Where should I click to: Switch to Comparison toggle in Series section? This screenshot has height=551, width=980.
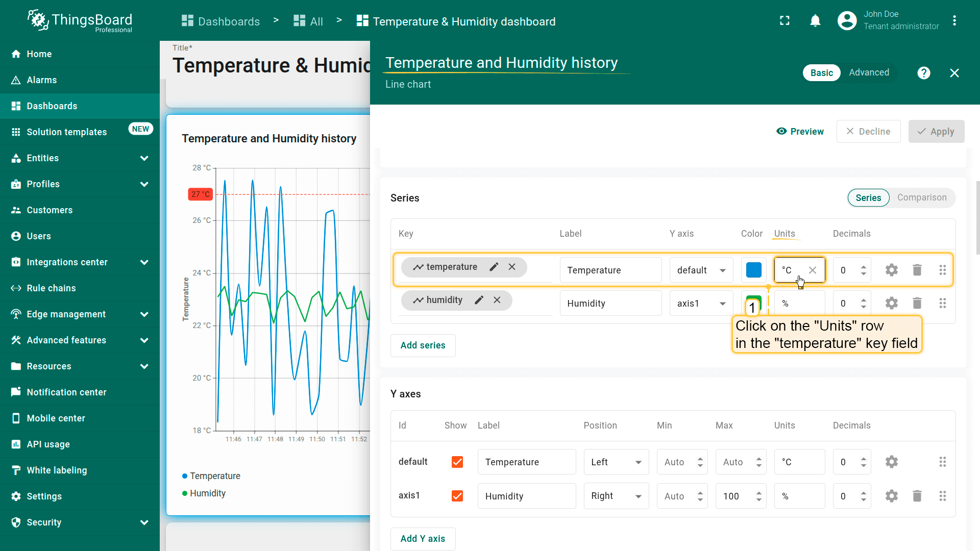pyautogui.click(x=921, y=197)
